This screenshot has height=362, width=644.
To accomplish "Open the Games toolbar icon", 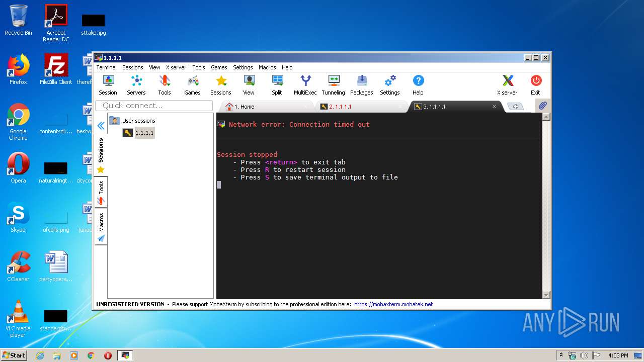I will (192, 85).
